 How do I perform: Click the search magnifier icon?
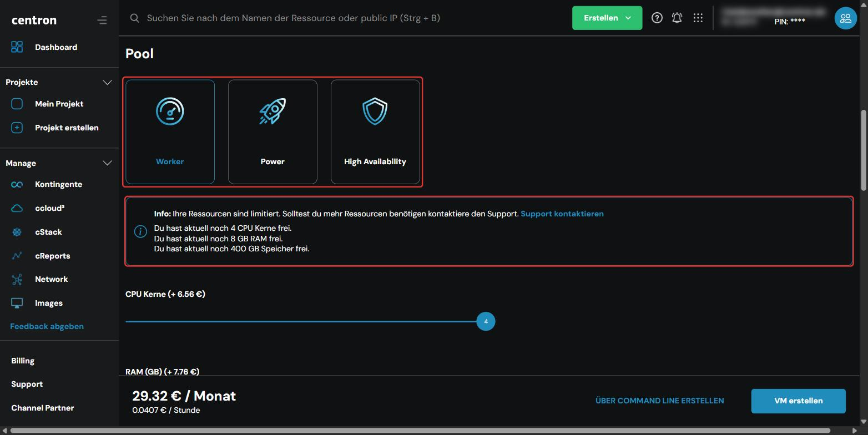[x=134, y=18]
